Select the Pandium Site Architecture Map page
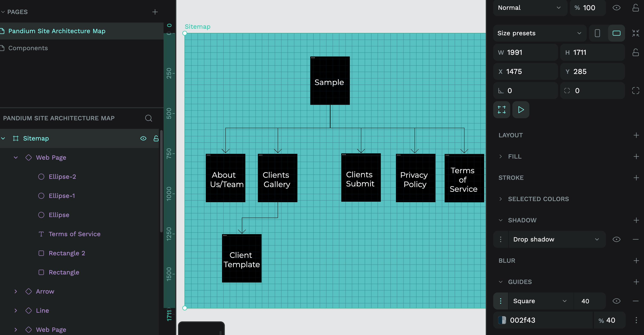Screen dimensions: 644x335 [x=57, y=31]
